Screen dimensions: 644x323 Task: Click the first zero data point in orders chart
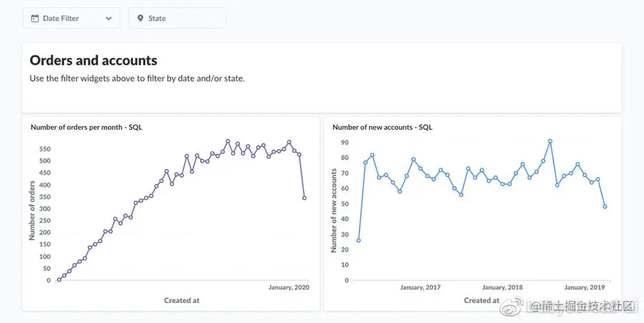click(x=59, y=279)
